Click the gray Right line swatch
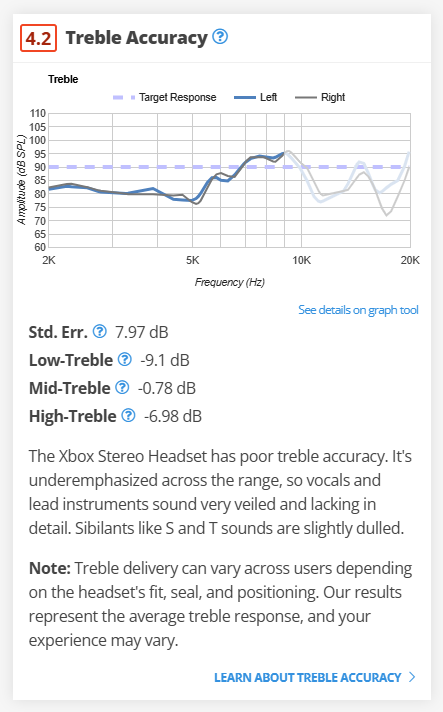The width and height of the screenshot is (443, 712). [x=305, y=97]
